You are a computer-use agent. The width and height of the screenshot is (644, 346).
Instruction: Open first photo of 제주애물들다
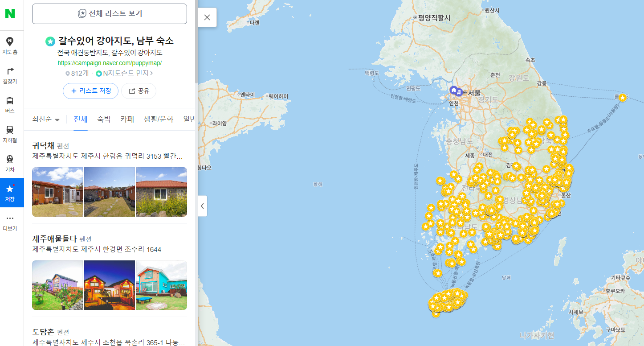coord(57,285)
